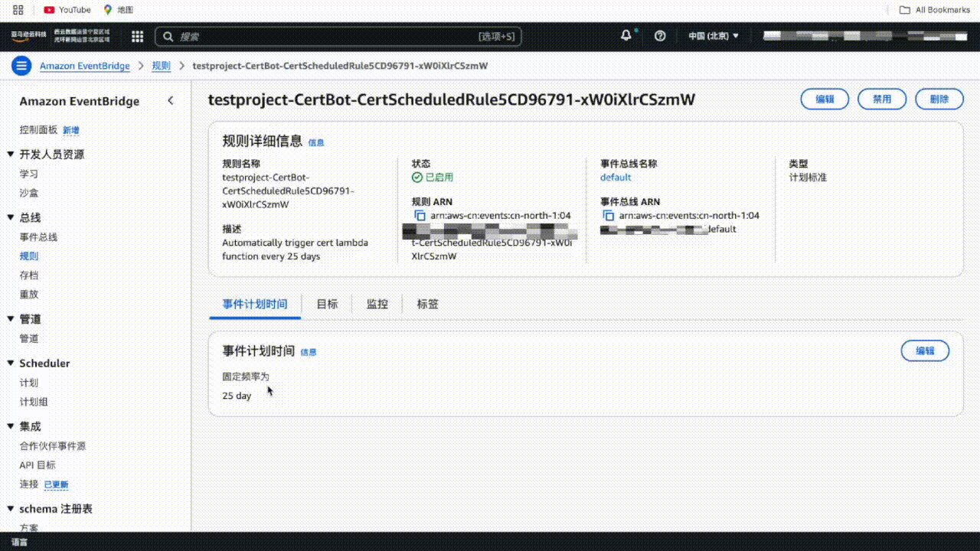Collapse the 总线 sidebar section
This screenshot has width=980, height=551.
click(11, 217)
